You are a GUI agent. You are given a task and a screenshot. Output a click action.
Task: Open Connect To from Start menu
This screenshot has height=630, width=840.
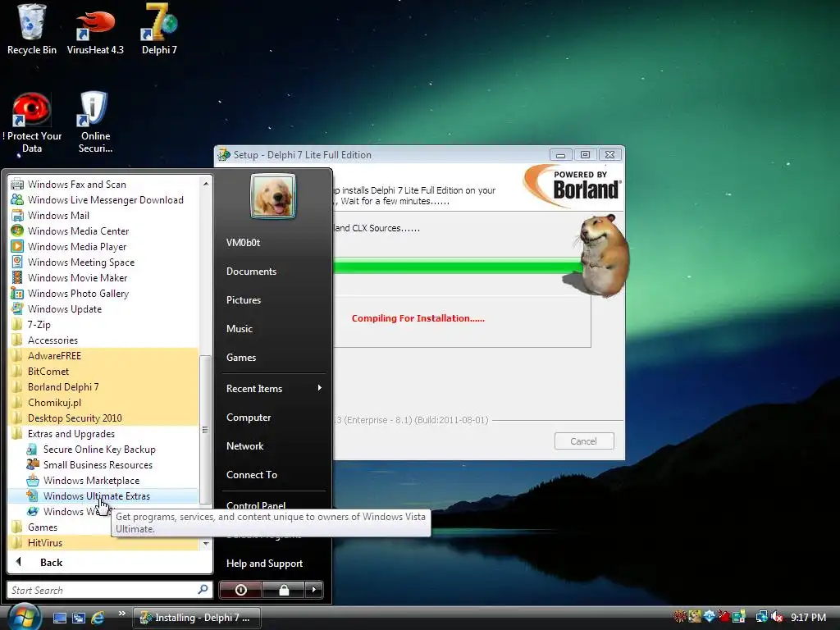pos(273,475)
